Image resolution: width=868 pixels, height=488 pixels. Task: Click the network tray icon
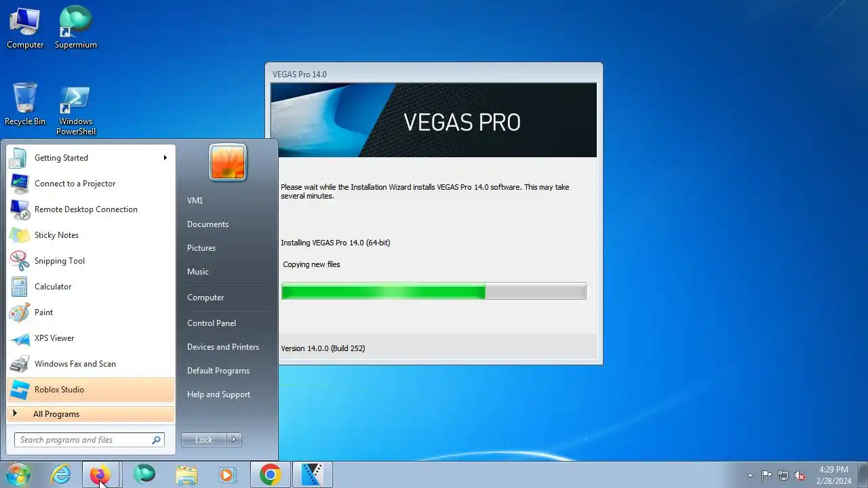pyautogui.click(x=783, y=475)
